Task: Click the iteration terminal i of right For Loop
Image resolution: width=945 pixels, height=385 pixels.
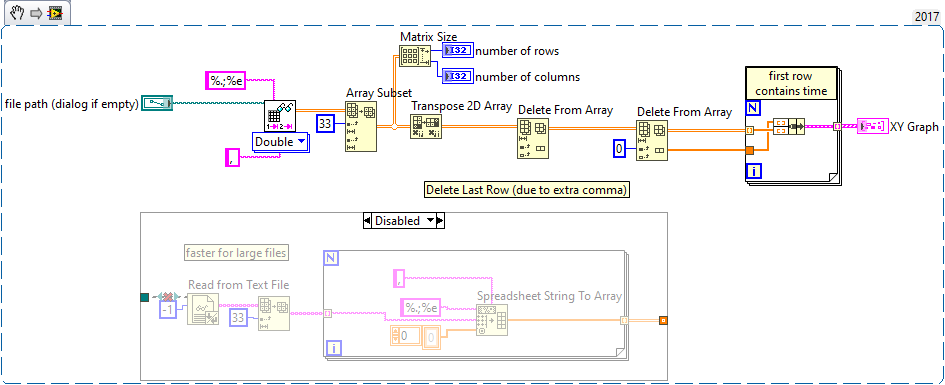Action: [x=753, y=171]
